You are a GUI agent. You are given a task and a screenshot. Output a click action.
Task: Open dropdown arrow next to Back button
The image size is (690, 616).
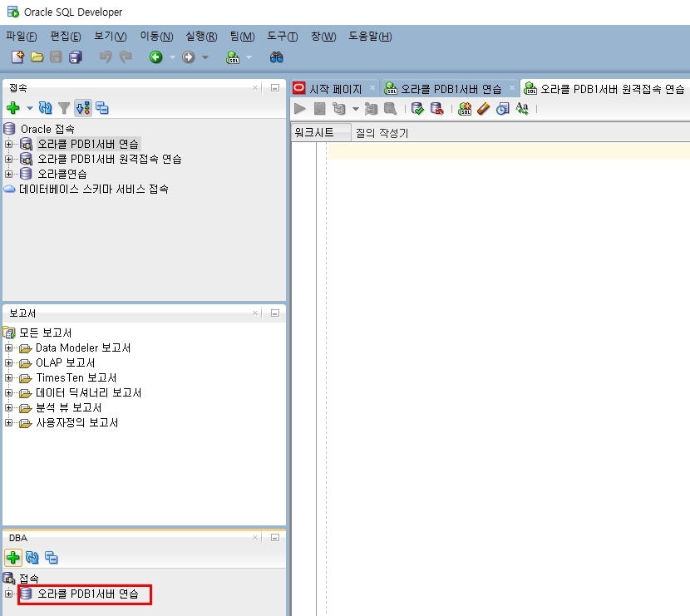pos(172,57)
